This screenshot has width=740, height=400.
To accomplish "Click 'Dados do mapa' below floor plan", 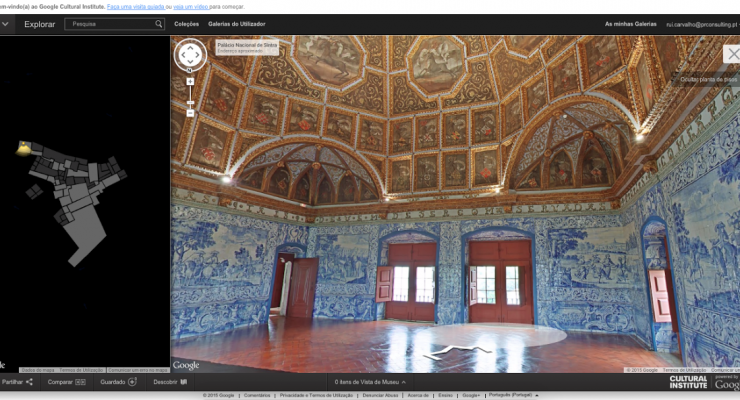I will click(x=38, y=370).
